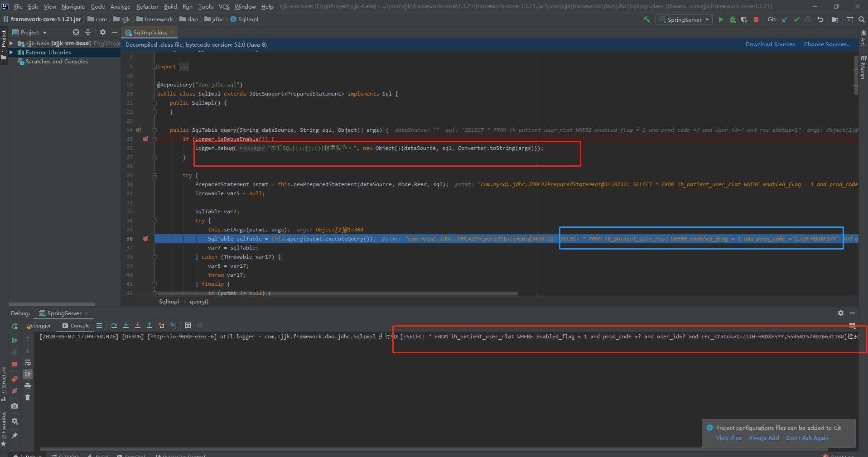
Task: Click Choose Sources... link
Action: (x=827, y=44)
